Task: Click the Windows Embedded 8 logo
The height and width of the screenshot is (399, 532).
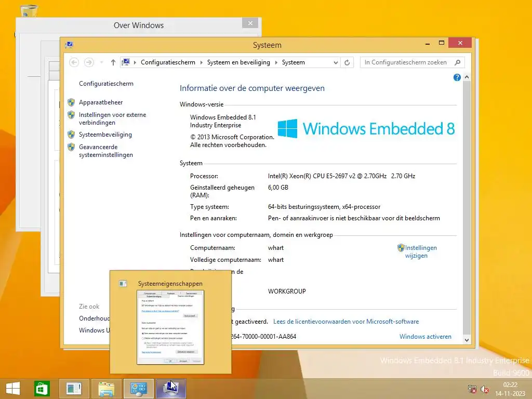Action: pos(366,129)
